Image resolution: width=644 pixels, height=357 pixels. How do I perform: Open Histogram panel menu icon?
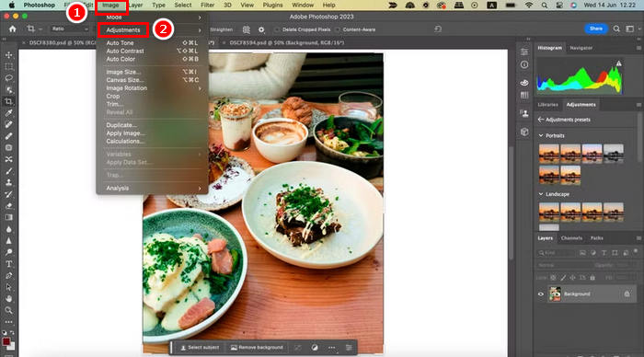[x=638, y=48]
